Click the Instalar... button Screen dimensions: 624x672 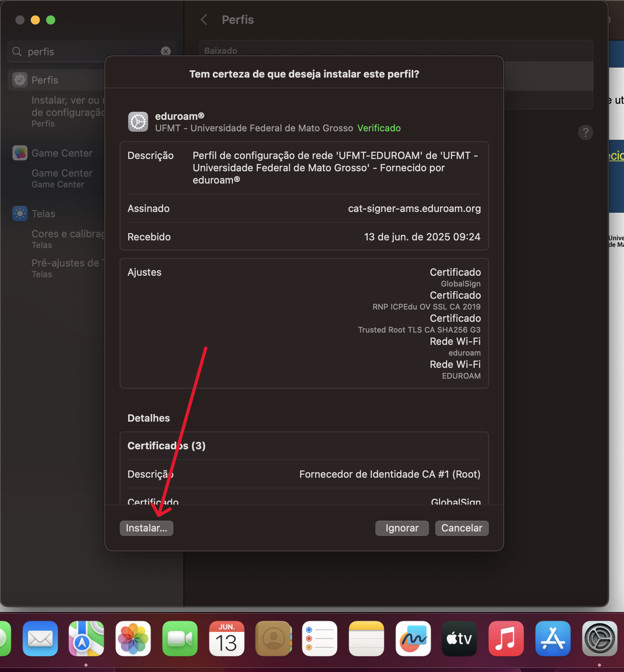coord(146,528)
